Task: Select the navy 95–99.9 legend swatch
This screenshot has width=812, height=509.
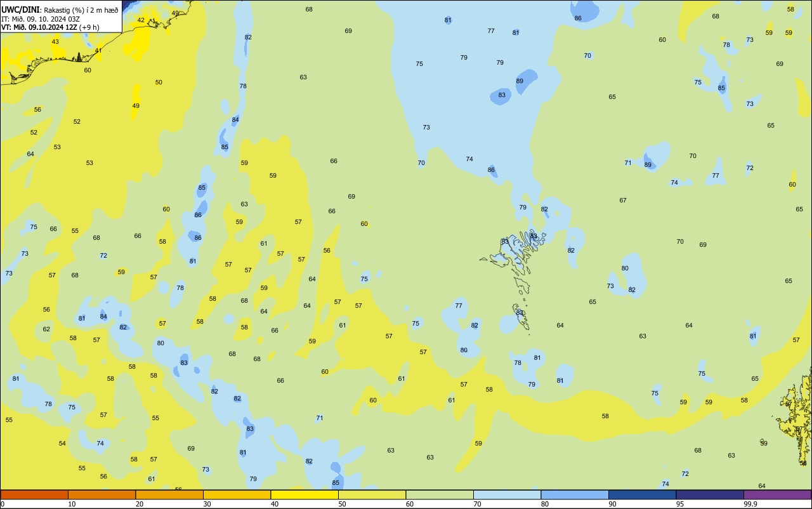Action: [710, 494]
